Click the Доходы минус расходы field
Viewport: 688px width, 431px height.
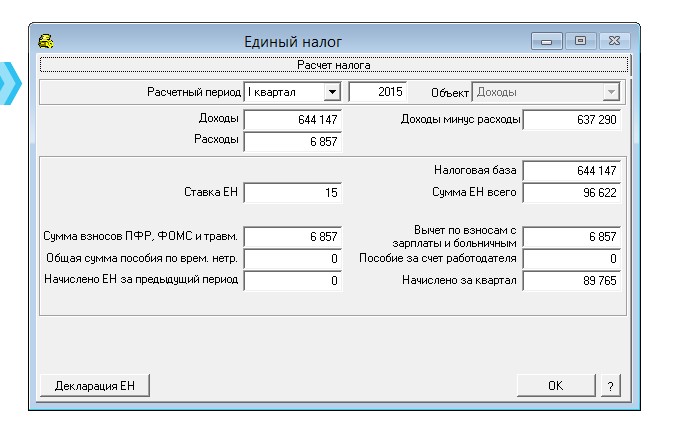pyautogui.click(x=571, y=120)
